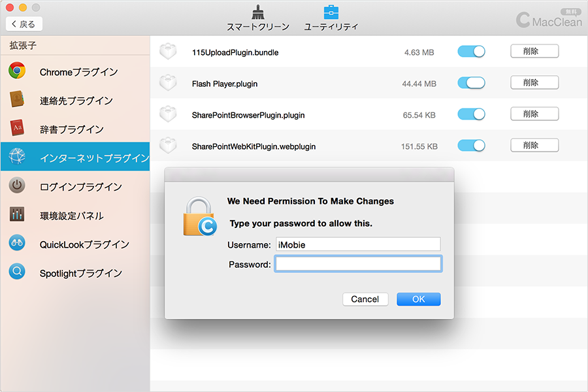This screenshot has width=588, height=392.
Task: Click the 4.63 MB size value
Action: pos(419,52)
